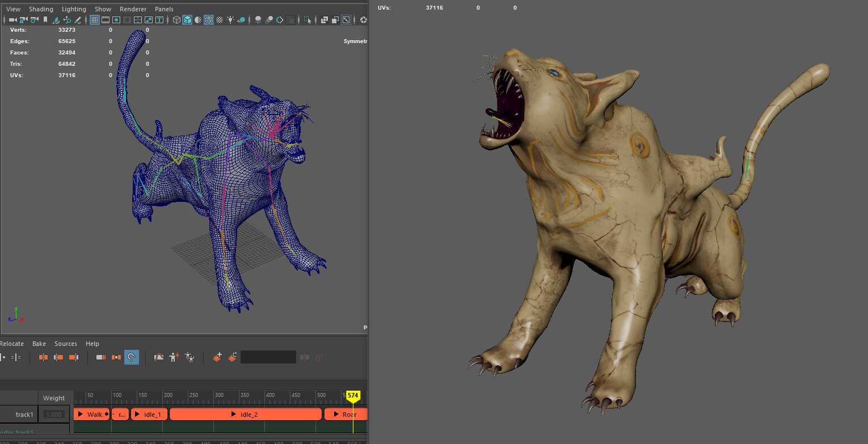Edit track1's Weight value field
Screen dimensions: 868x444
[53, 415]
